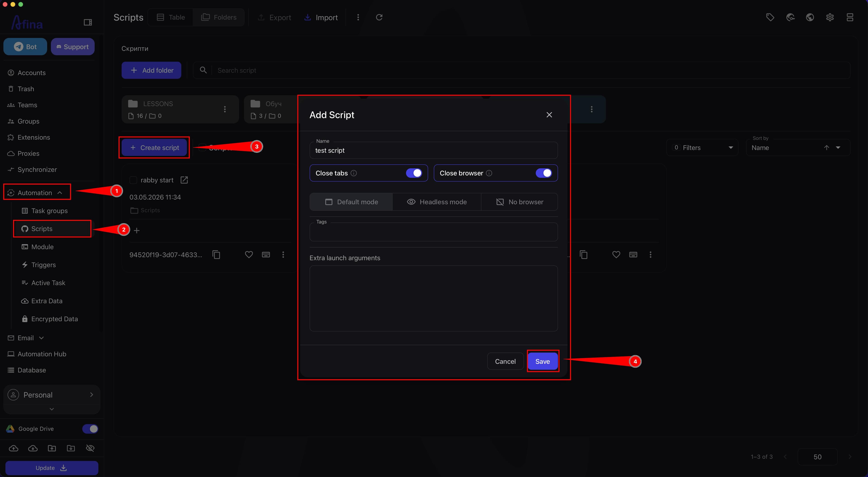Click the first cloud upload icon at bottom

pyautogui.click(x=14, y=448)
